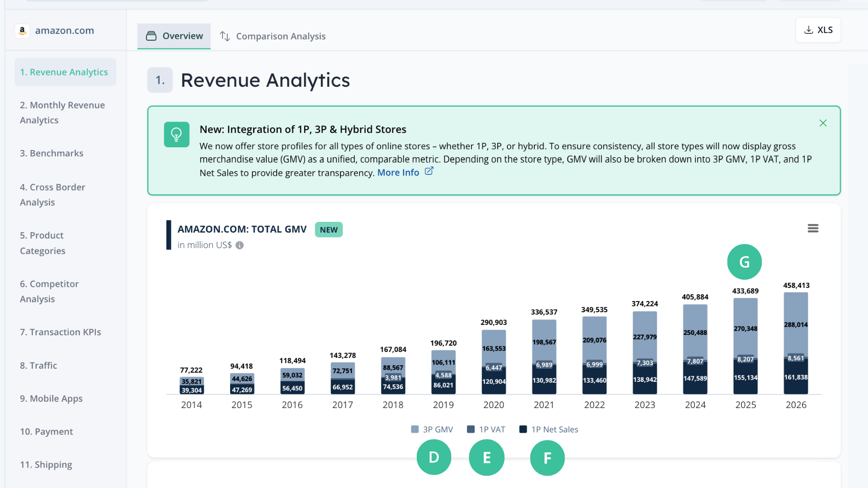The width and height of the screenshot is (868, 488).
Task: Click the external link icon beside More Info
Action: [429, 171]
